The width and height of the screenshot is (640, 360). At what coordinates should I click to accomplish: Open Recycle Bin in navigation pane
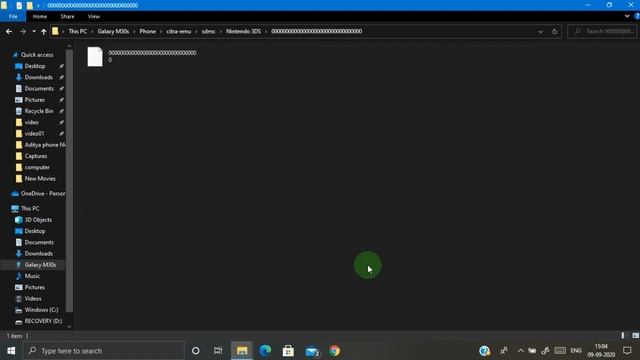[x=38, y=111]
